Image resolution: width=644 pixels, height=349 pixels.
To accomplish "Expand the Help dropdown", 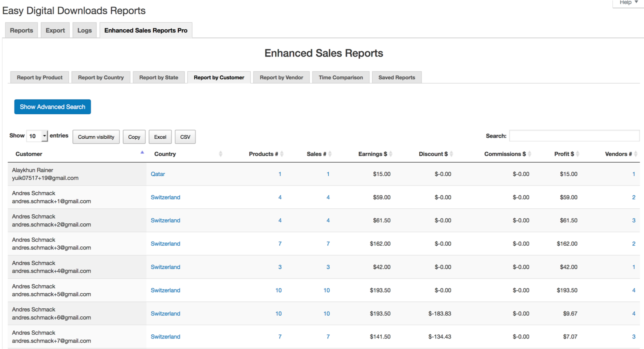I will click(628, 2).
